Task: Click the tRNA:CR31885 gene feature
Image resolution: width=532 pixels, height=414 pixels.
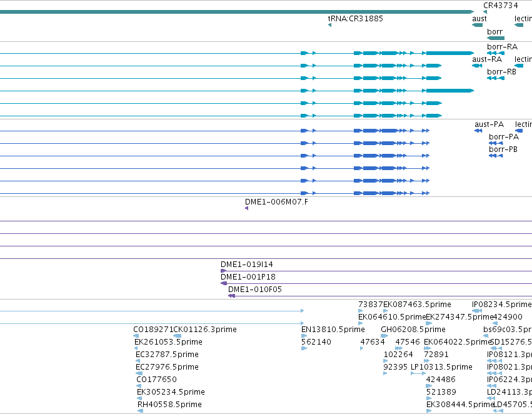Action: [x=355, y=19]
